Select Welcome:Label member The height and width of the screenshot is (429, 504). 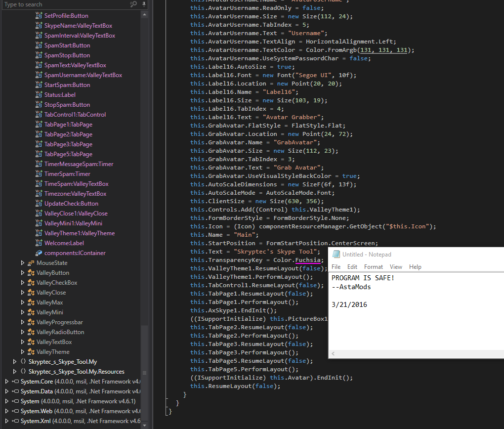64,243
